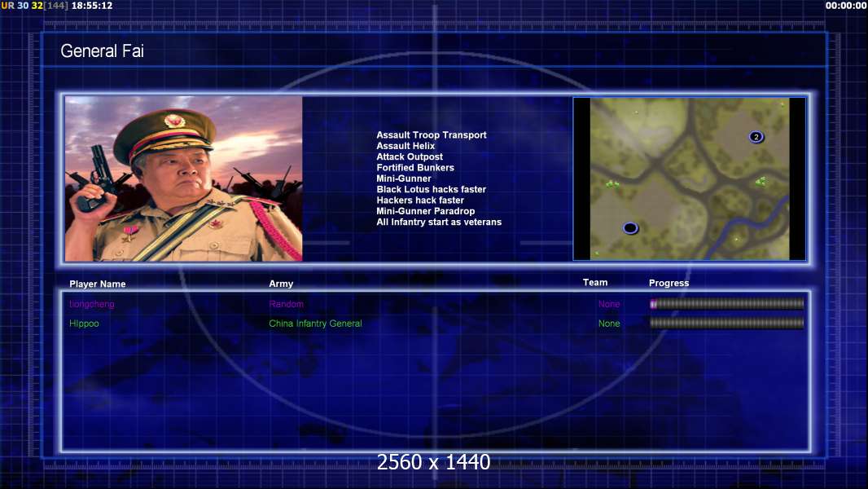Select the player name 'Hippoo'

(84, 324)
